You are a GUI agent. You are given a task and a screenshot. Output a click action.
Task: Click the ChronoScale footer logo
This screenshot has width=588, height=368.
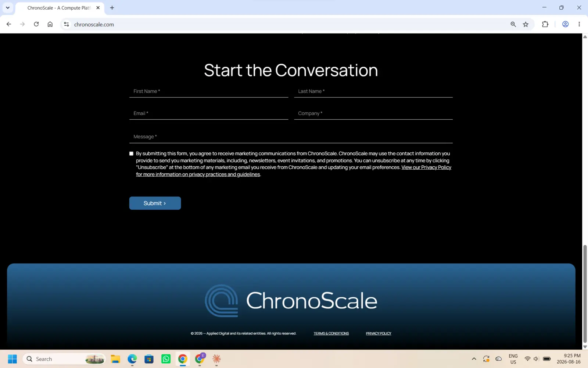(x=291, y=301)
